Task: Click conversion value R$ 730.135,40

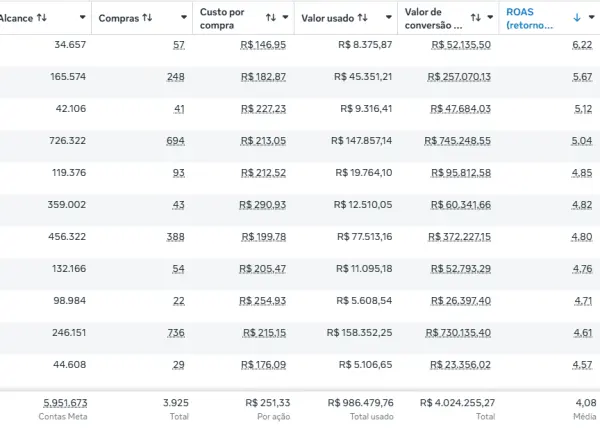Action: point(458,333)
